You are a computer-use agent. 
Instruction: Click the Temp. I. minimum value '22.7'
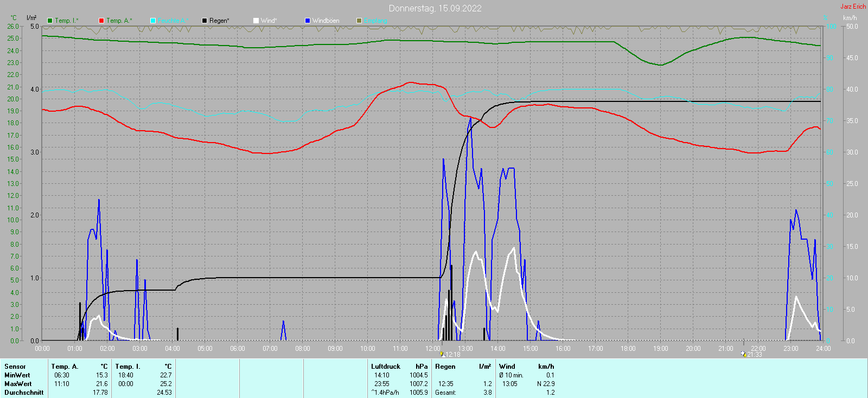(x=166, y=375)
